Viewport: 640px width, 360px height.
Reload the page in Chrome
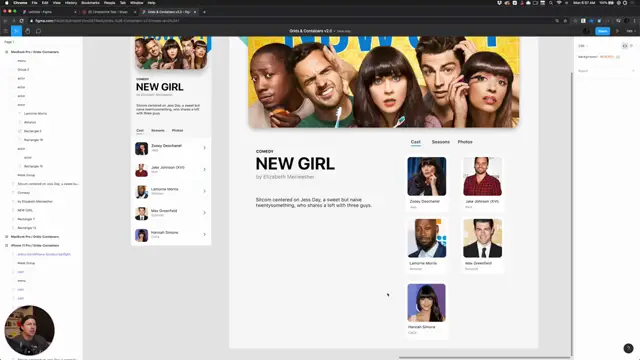click(21, 21)
